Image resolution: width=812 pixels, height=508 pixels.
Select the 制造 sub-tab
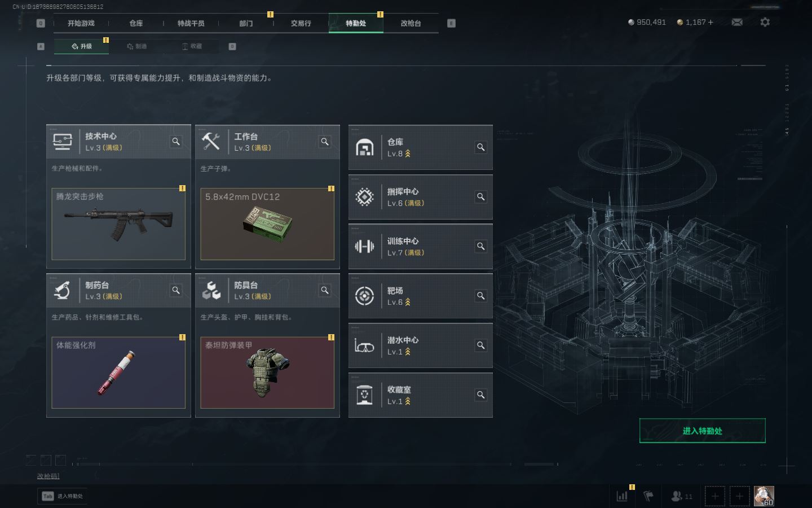tap(136, 46)
